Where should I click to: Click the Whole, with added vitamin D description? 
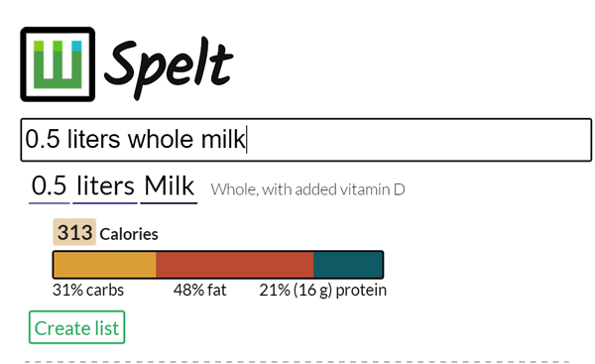pyautogui.click(x=307, y=189)
